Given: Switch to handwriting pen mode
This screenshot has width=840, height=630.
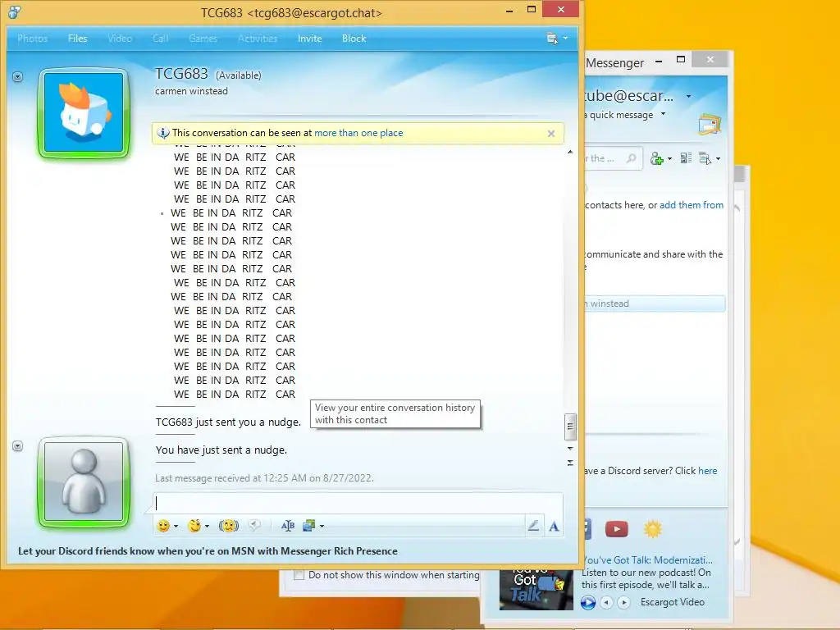Looking at the screenshot, I should point(533,526).
